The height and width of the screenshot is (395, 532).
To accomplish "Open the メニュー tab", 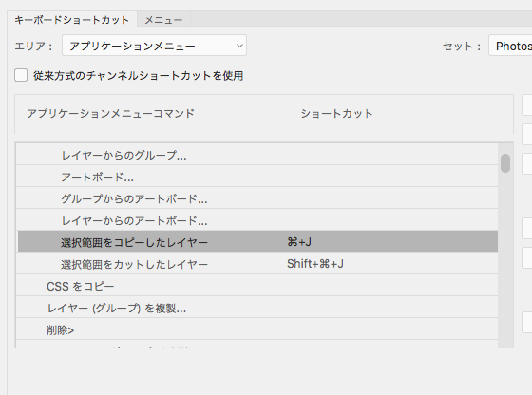I will [x=163, y=20].
